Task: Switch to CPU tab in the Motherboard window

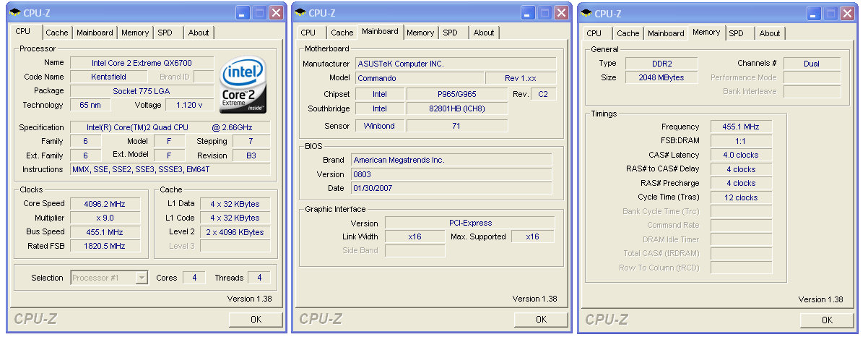Action: point(308,33)
